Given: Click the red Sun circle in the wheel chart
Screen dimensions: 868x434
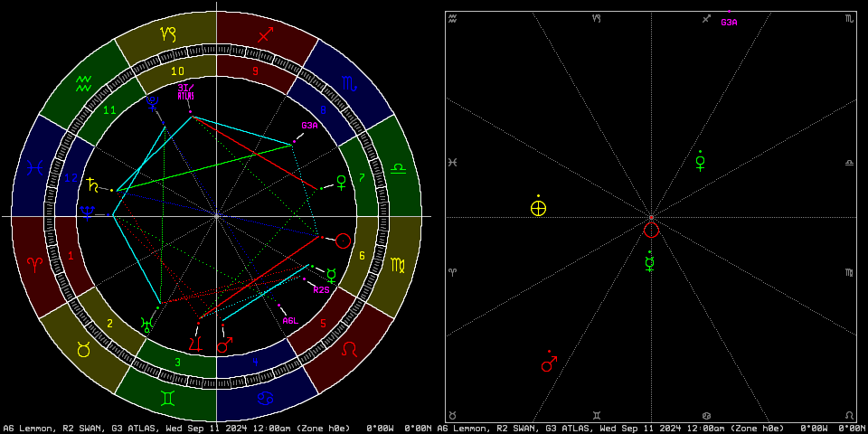Looking at the screenshot, I should click(343, 241).
